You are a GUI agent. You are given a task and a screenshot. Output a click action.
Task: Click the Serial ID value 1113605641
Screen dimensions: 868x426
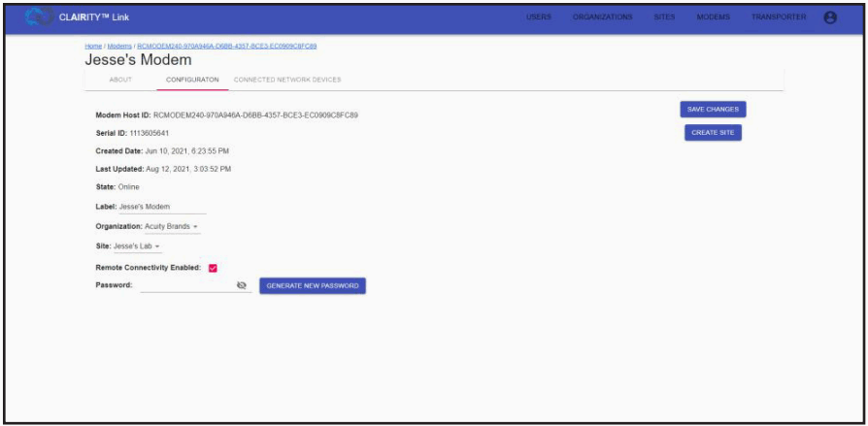pyautogui.click(x=150, y=133)
